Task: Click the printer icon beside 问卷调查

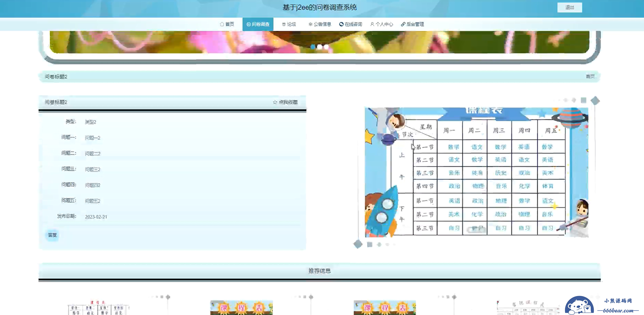Action: click(249, 24)
